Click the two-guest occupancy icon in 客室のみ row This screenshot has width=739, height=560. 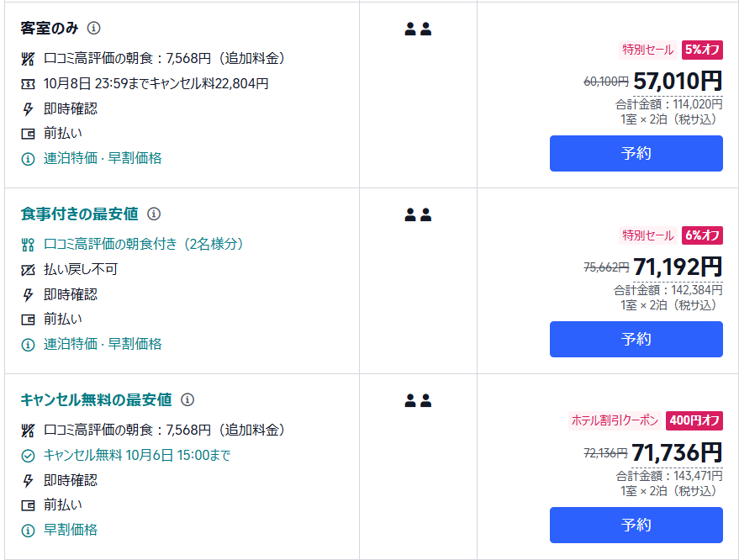pyautogui.click(x=418, y=29)
